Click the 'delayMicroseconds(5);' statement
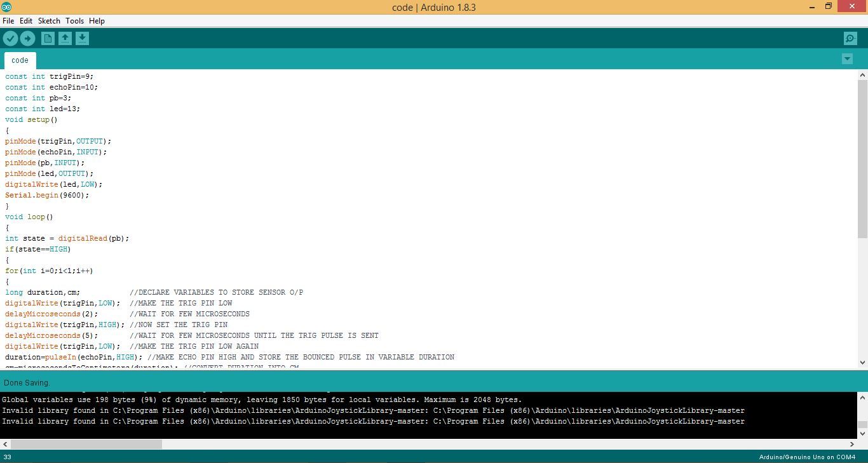This screenshot has height=463, width=868. (x=51, y=335)
